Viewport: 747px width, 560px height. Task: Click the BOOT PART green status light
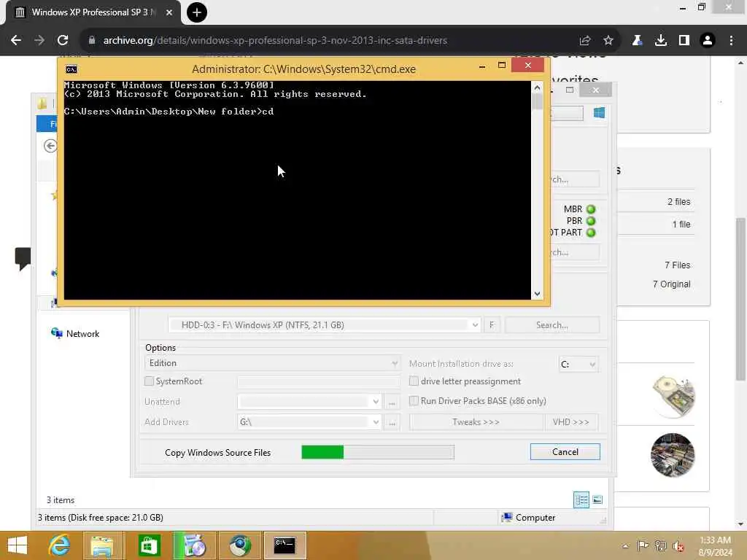coord(591,233)
